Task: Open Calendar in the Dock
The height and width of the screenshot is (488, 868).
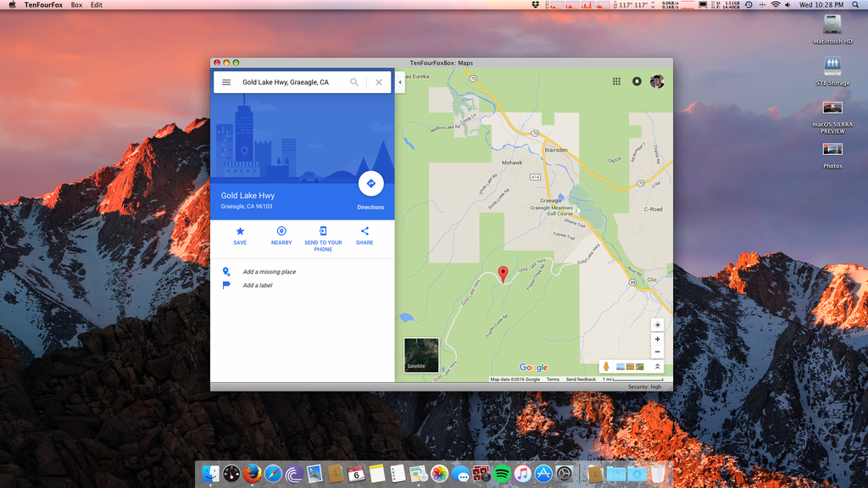Action: [x=356, y=474]
